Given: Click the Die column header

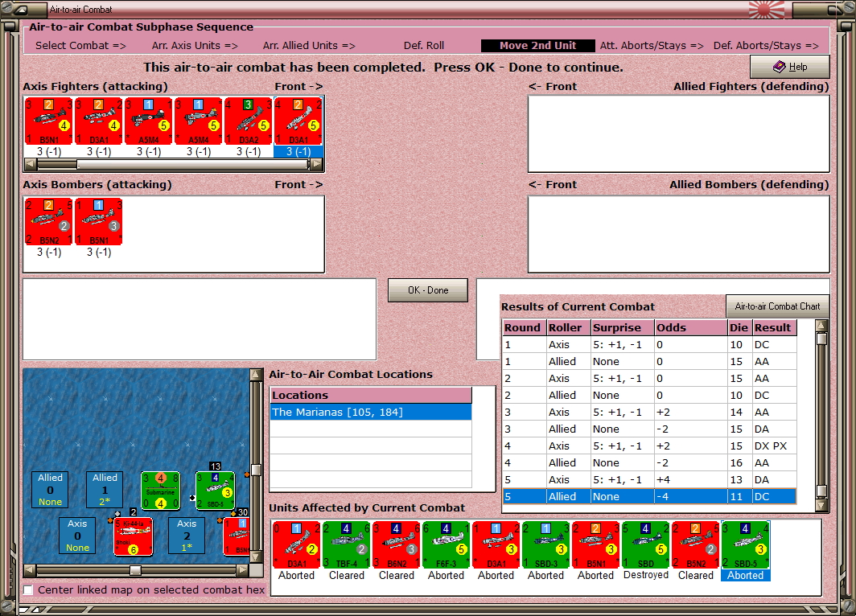Looking at the screenshot, I should pyautogui.click(x=739, y=327).
